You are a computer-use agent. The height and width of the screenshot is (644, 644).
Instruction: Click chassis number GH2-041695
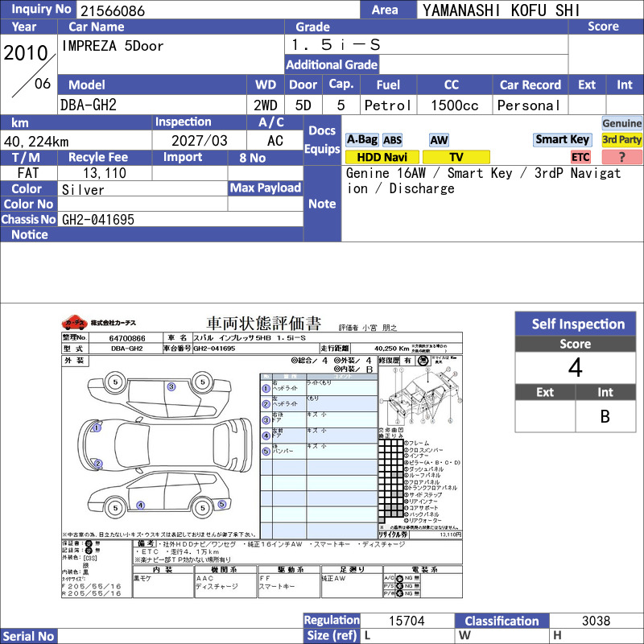[98, 220]
